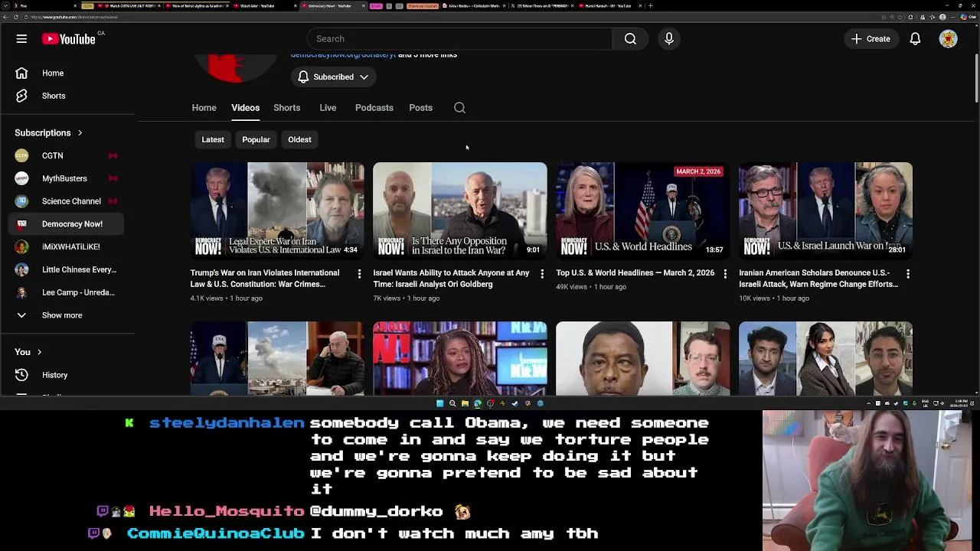Open CGTN subscription channel

(67, 155)
